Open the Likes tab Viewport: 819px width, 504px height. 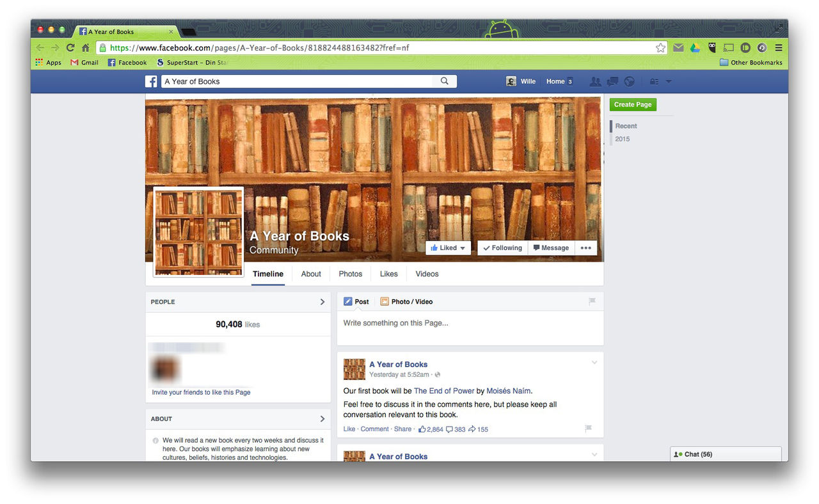pos(389,274)
